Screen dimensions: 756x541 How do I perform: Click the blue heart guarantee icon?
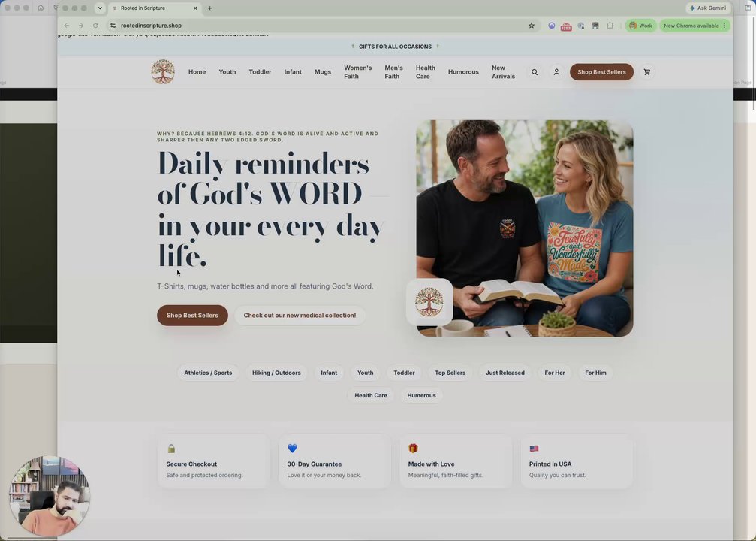click(x=292, y=449)
